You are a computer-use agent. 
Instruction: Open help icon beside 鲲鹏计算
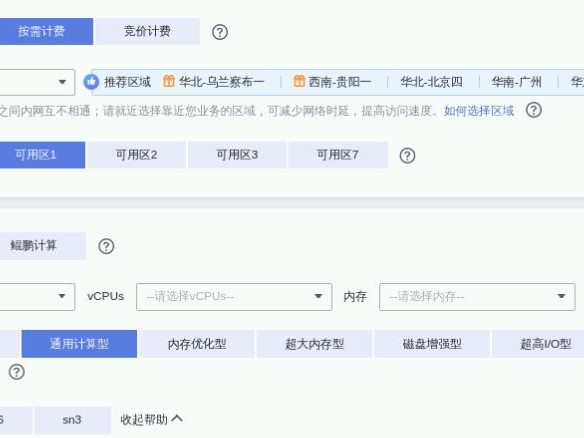(x=106, y=246)
